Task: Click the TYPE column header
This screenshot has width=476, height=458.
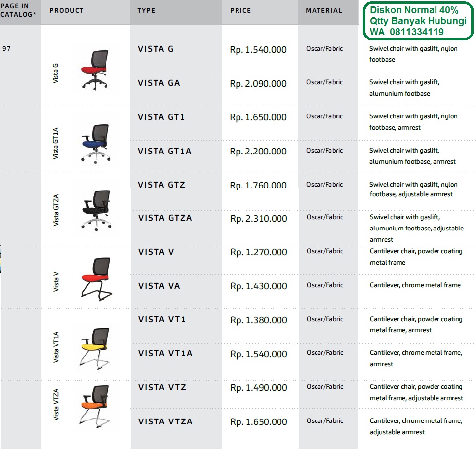Action: pyautogui.click(x=146, y=10)
